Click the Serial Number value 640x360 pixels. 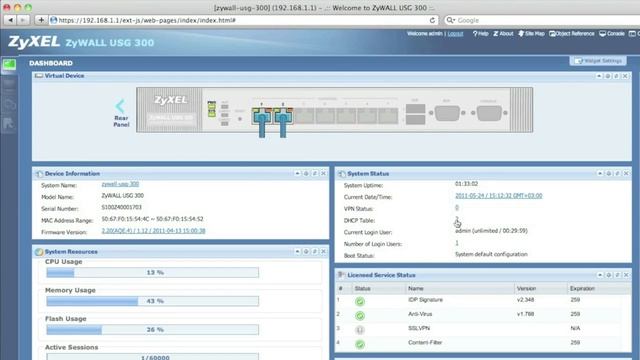tap(121, 207)
